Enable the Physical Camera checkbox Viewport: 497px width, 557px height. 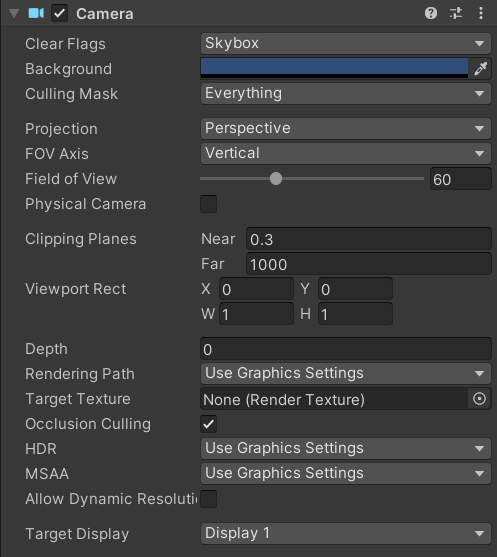[x=209, y=204]
